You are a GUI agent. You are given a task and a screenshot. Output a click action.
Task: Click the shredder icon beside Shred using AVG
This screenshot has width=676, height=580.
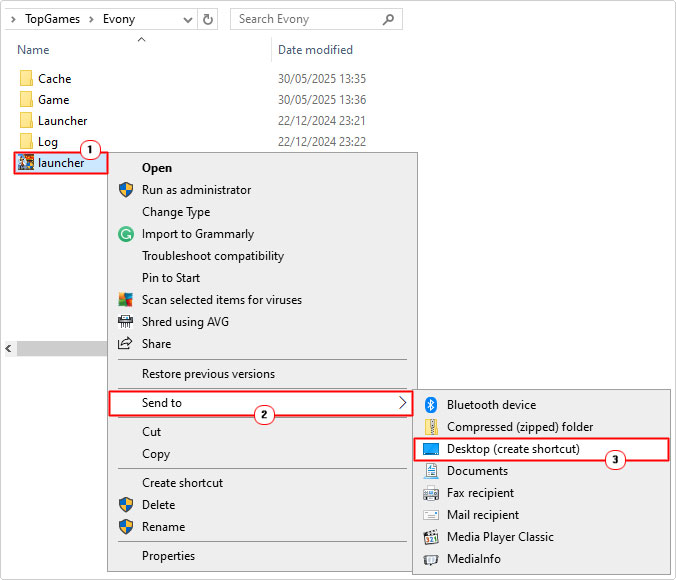point(125,322)
